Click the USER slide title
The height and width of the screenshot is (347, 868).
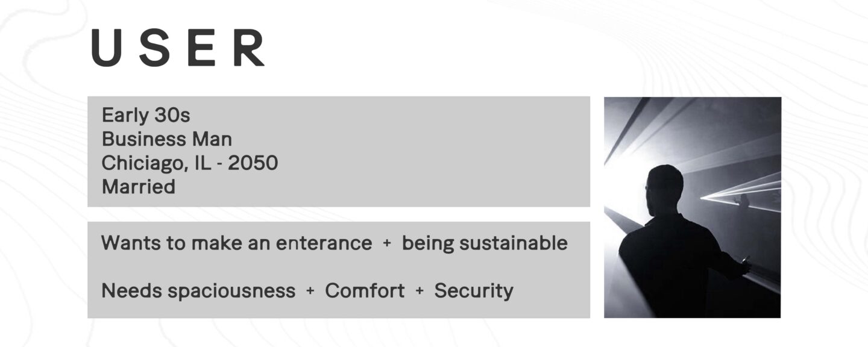click(178, 48)
